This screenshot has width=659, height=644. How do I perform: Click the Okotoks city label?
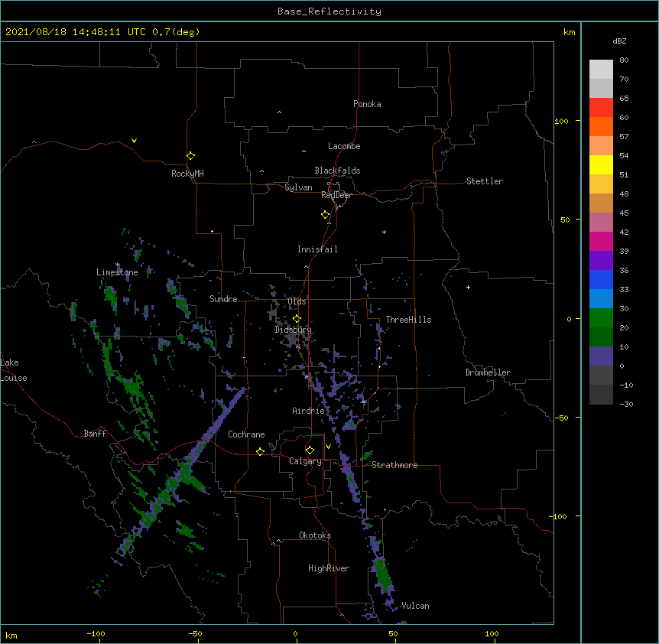point(315,535)
